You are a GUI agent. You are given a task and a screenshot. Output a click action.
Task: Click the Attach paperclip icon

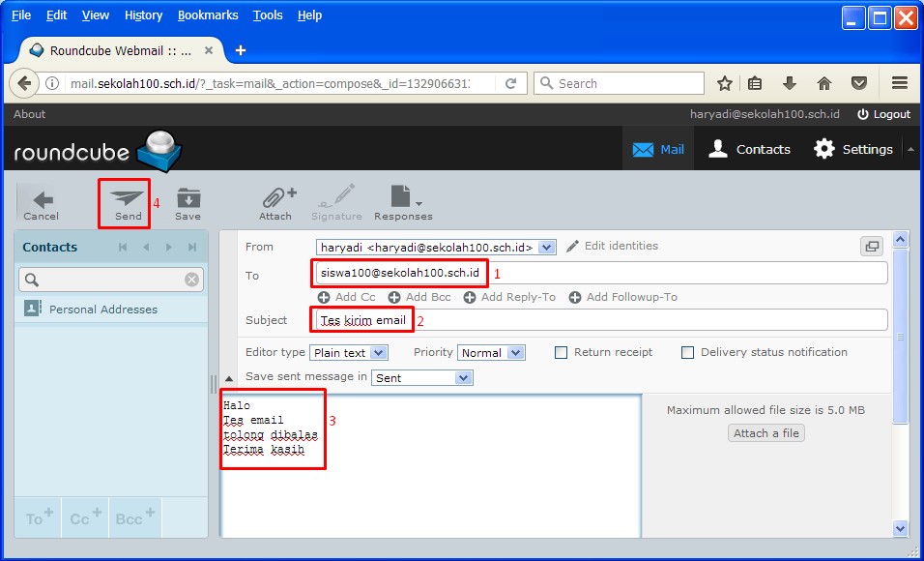(277, 197)
